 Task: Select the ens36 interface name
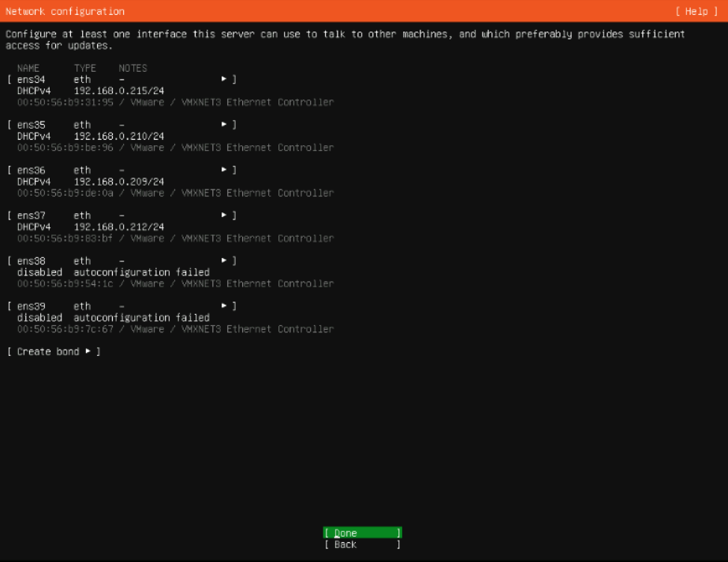coord(31,170)
